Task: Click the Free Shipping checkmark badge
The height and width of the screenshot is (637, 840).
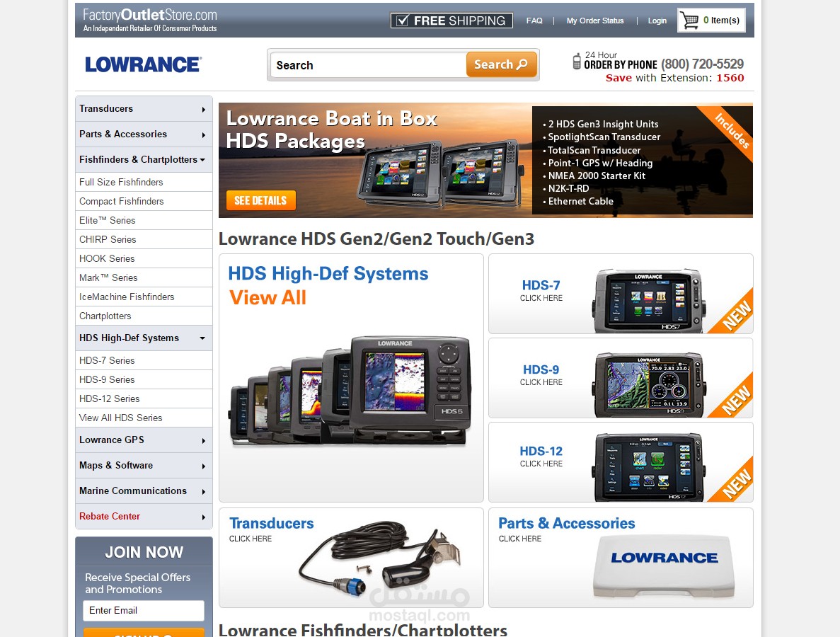Action: [x=451, y=21]
